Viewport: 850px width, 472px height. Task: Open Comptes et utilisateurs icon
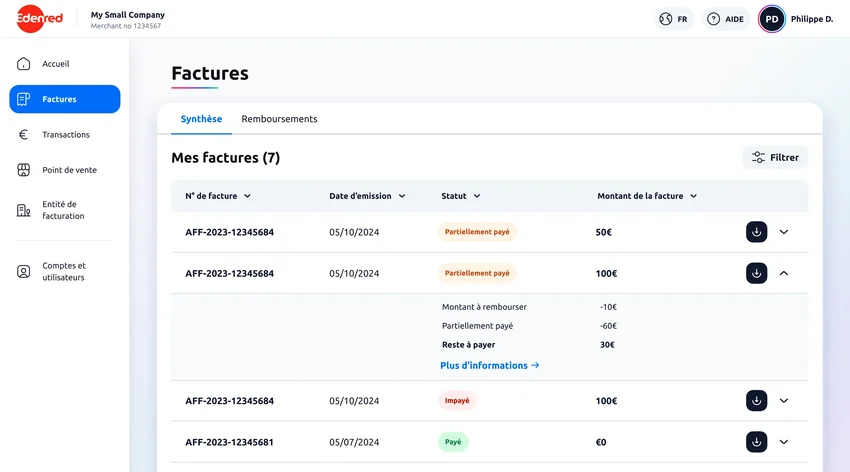[x=23, y=271]
